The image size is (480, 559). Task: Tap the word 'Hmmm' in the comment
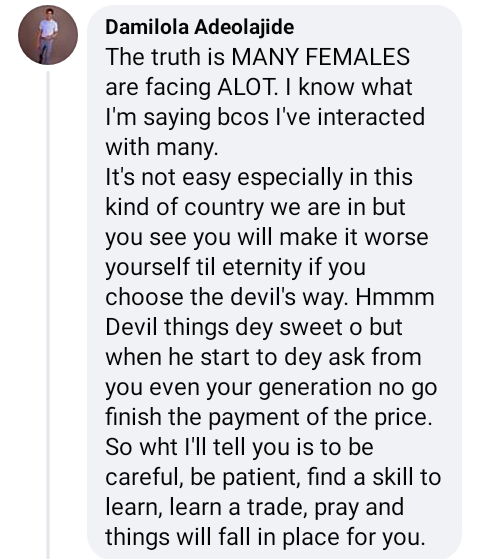click(395, 297)
